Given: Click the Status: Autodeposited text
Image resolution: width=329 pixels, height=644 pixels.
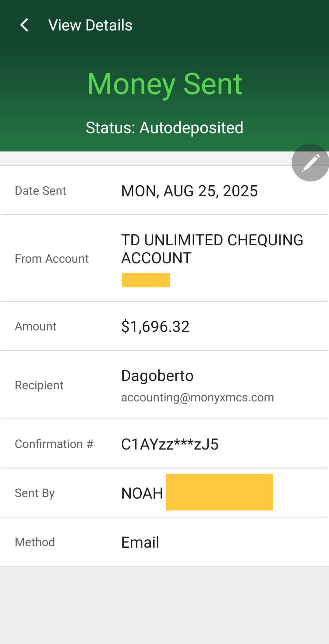Looking at the screenshot, I should tap(164, 127).
